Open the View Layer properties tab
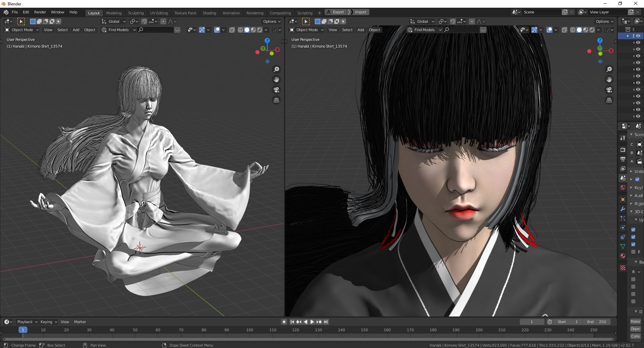 (x=623, y=168)
